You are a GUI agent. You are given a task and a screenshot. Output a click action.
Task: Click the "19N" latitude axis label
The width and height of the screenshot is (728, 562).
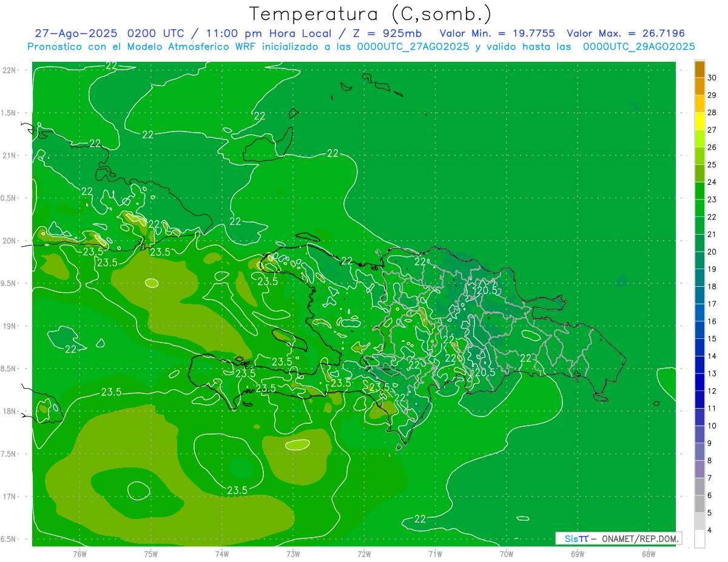[8, 326]
